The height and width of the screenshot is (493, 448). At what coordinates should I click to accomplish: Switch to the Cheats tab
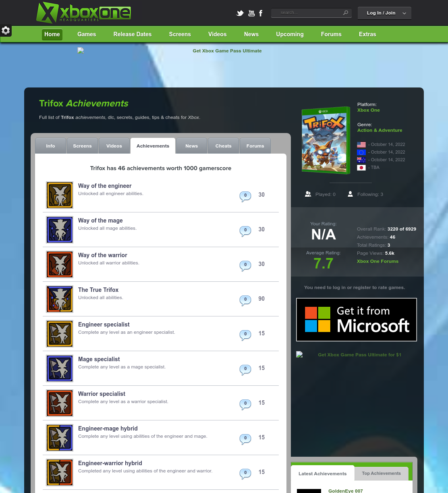pyautogui.click(x=224, y=146)
